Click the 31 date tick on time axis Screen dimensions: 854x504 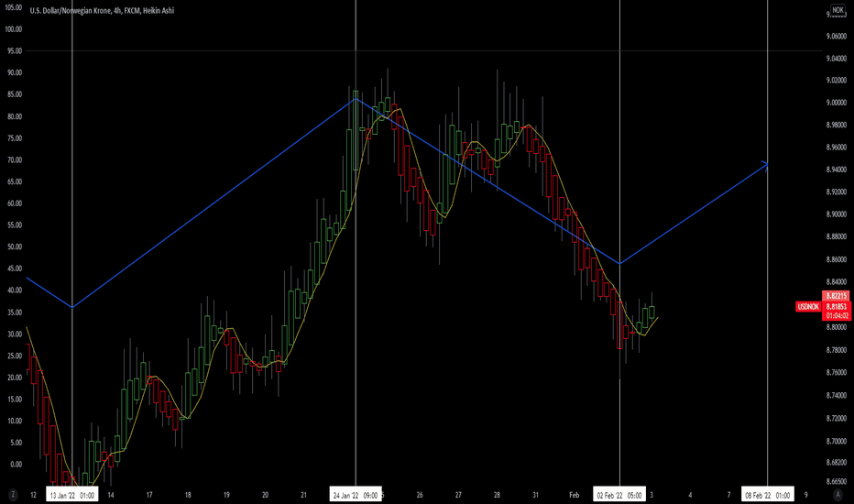tap(535, 495)
